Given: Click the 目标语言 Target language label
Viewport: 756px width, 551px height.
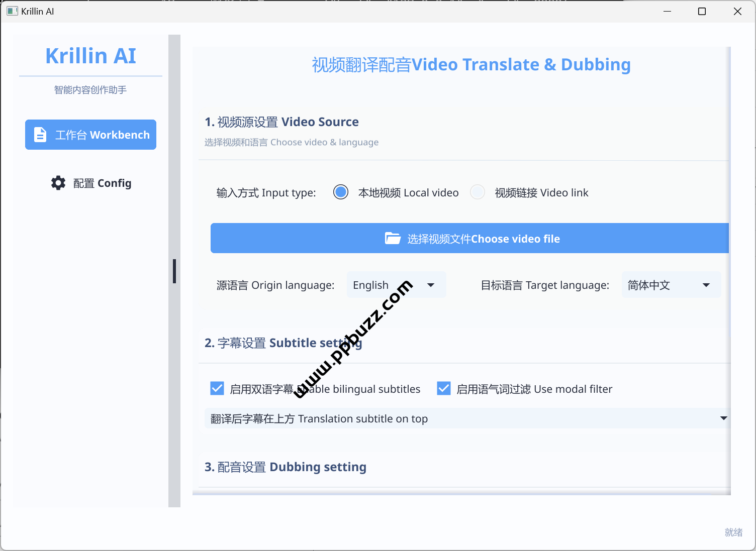Looking at the screenshot, I should tap(545, 285).
